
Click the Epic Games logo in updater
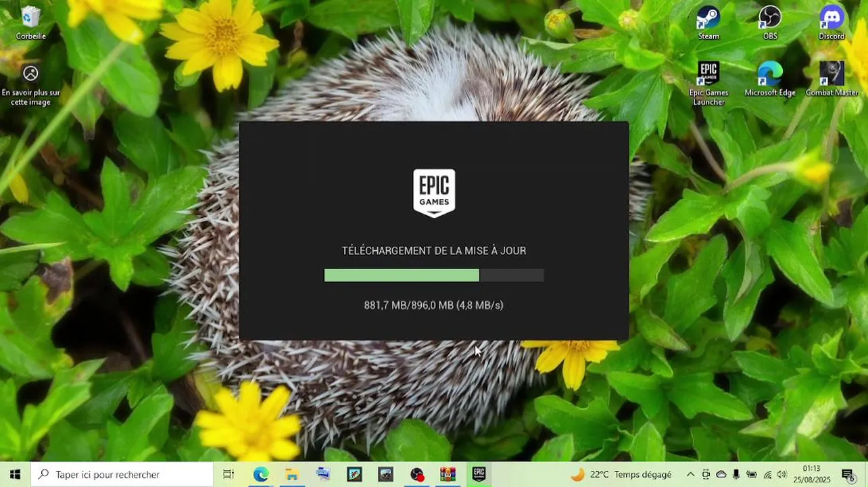434,193
